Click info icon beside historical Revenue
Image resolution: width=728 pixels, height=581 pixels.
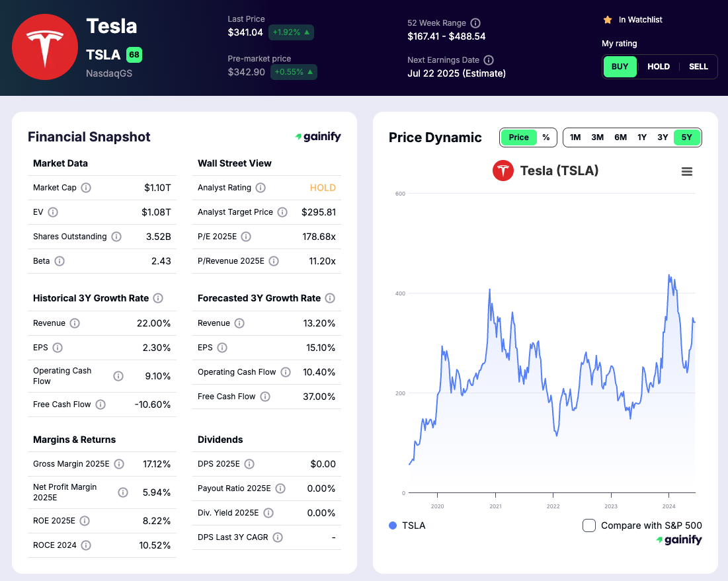pos(75,323)
